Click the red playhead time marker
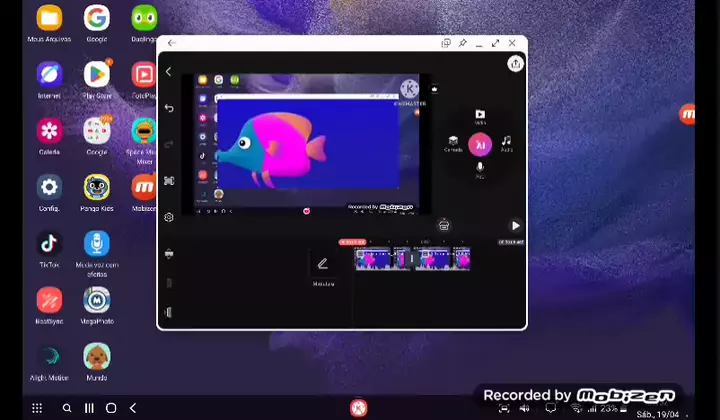Viewport: 720px width, 420px height. click(351, 242)
